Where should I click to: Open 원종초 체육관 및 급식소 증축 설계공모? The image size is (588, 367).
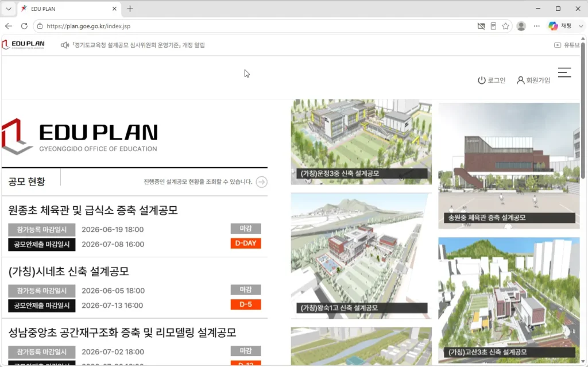(x=93, y=210)
